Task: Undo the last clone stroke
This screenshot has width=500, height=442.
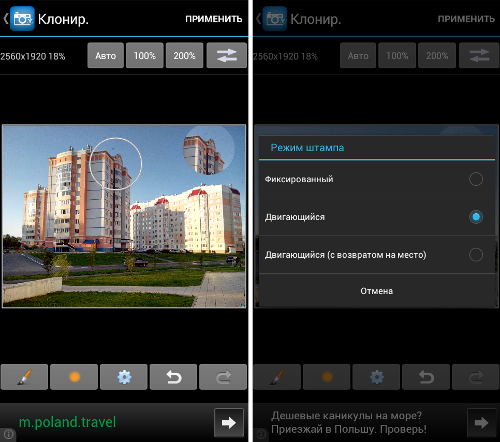Action: click(173, 377)
